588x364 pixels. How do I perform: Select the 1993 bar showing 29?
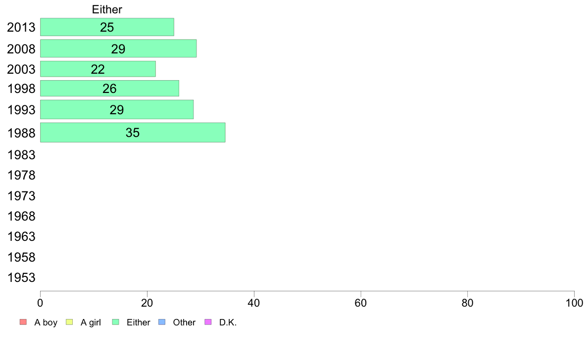point(117,109)
